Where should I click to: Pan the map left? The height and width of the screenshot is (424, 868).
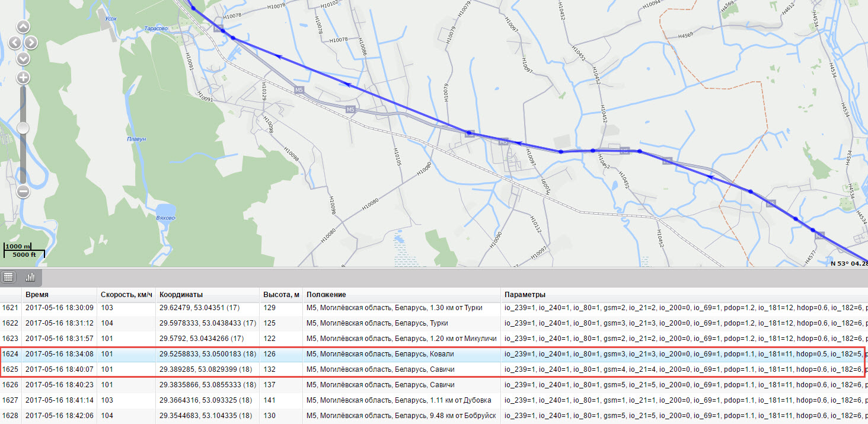point(15,43)
